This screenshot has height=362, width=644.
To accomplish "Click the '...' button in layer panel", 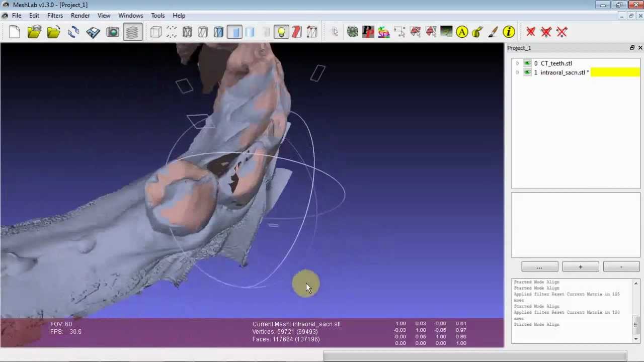I will click(x=540, y=267).
